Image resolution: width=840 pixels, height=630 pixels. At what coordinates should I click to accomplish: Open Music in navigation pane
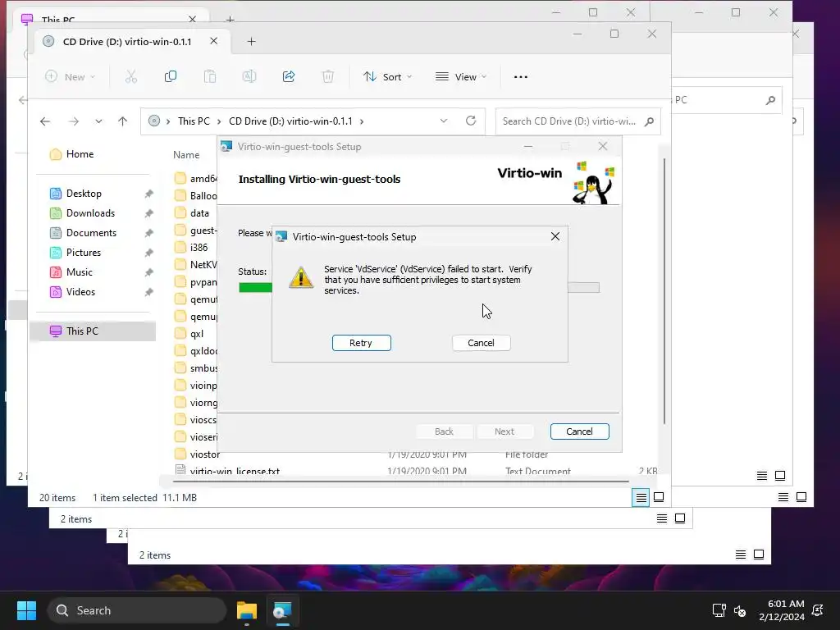coord(80,272)
